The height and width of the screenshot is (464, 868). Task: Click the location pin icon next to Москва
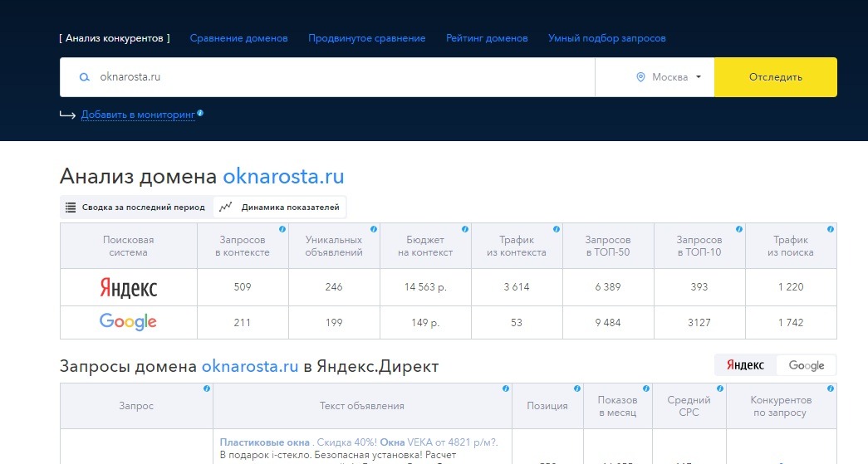coord(640,77)
